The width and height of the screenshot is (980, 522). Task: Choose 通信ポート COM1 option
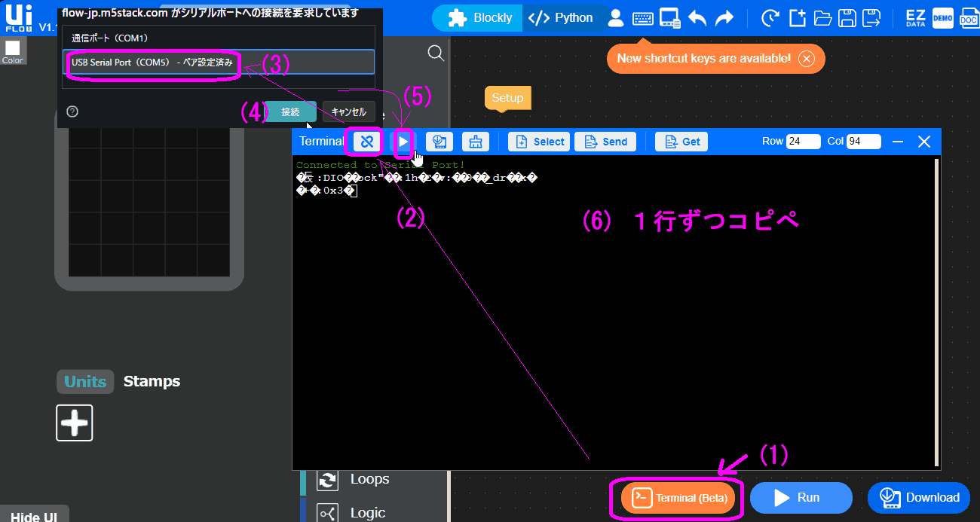pos(111,38)
